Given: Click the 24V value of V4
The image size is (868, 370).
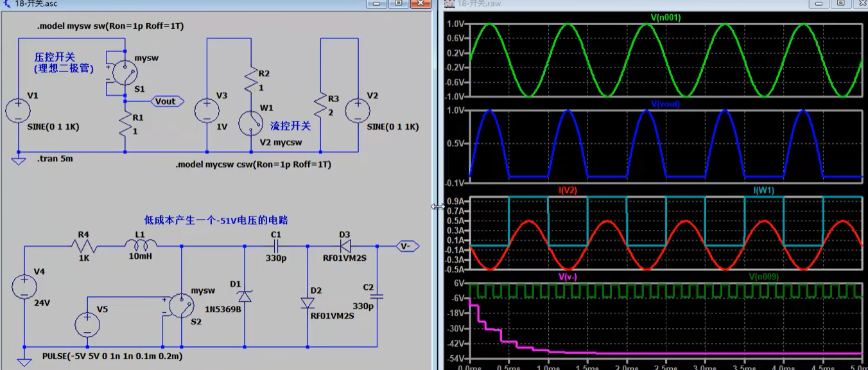Looking at the screenshot, I should (x=41, y=303).
